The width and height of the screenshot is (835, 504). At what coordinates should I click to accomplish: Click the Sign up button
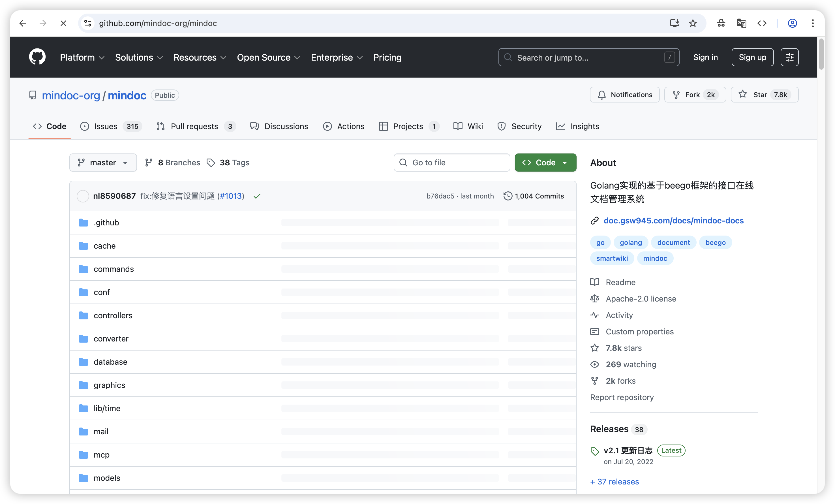click(752, 57)
